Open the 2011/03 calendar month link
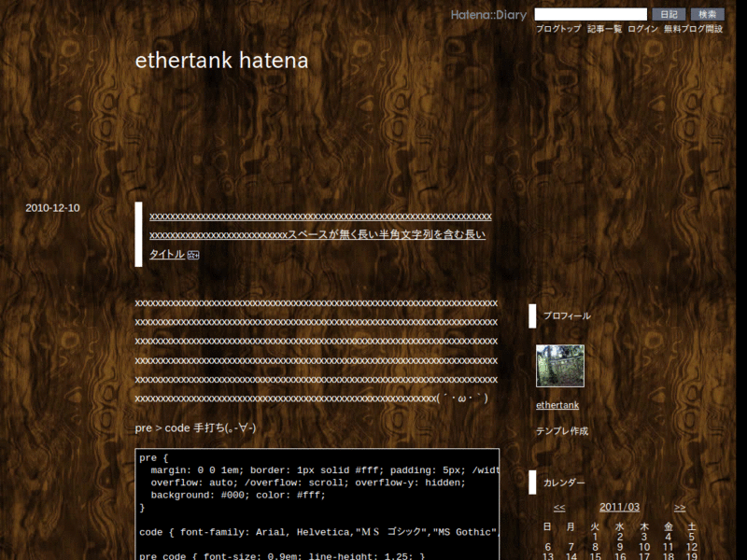The height and width of the screenshot is (560, 747). click(x=619, y=507)
